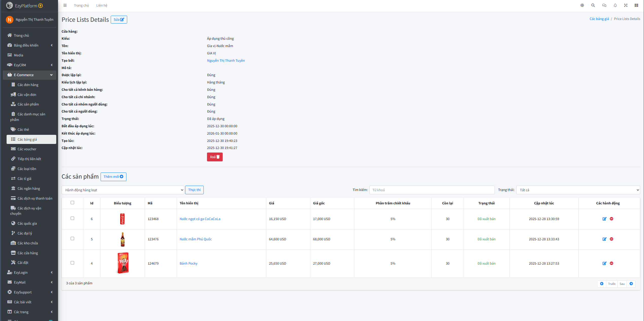
Task: Click the next page arrow icon
Action: [631, 284]
